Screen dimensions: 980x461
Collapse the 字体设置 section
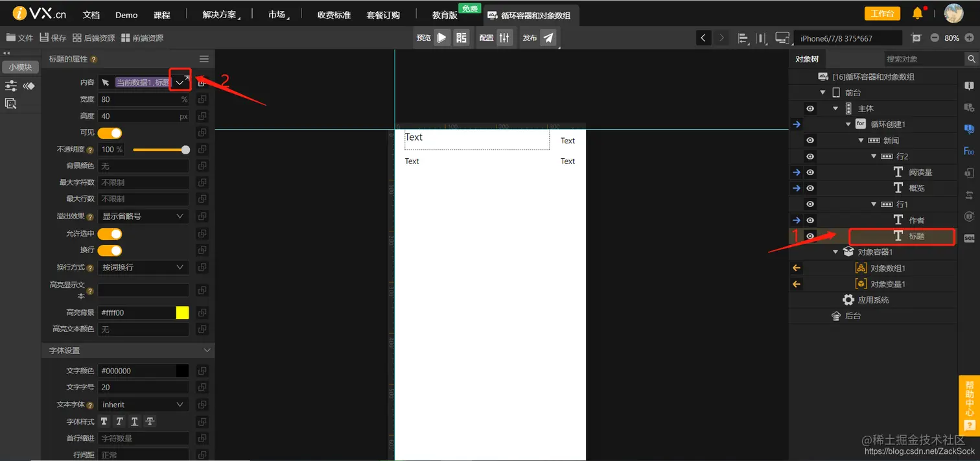(207, 350)
